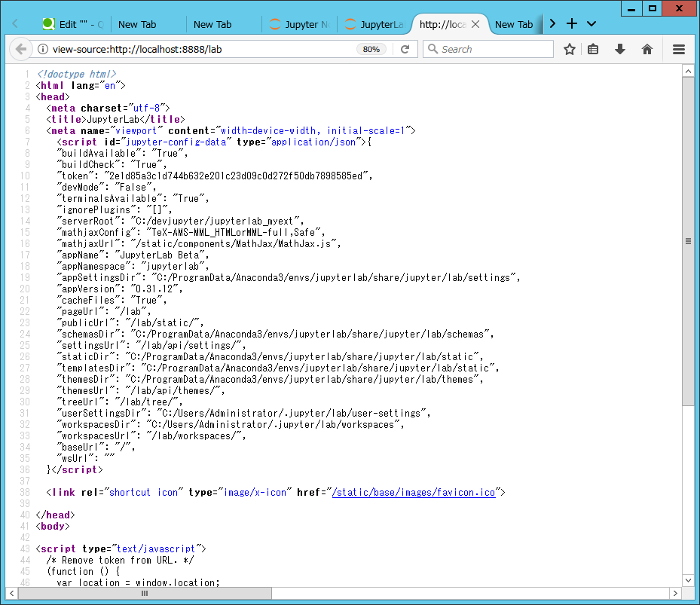Open the favicon.ico link
Screen dimensions: 700x605
pyautogui.click(x=414, y=493)
